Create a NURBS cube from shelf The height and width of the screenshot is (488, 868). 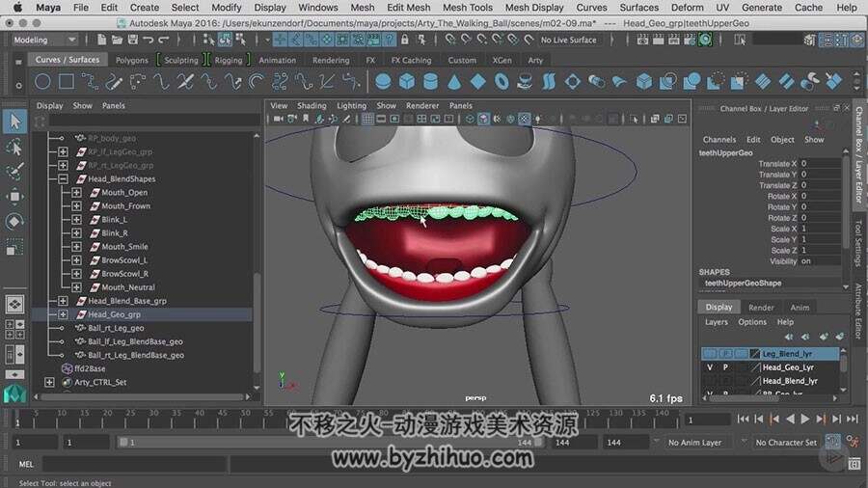(x=407, y=82)
